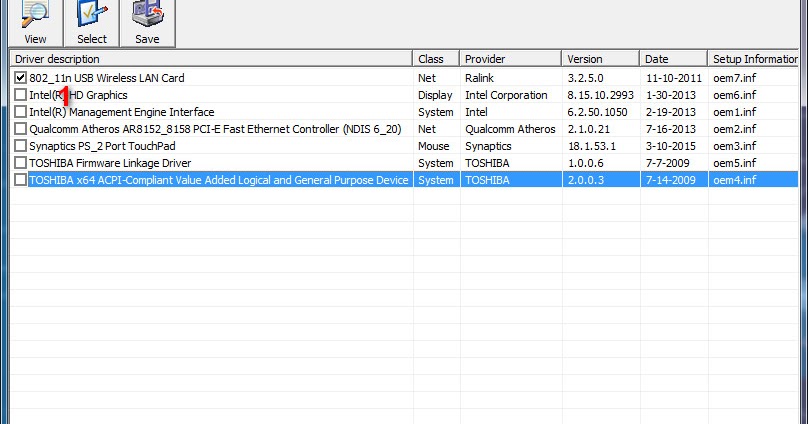Check the Qualcomm Atheros Ethernet Controller checkbox
The image size is (808, 424).
(20, 129)
